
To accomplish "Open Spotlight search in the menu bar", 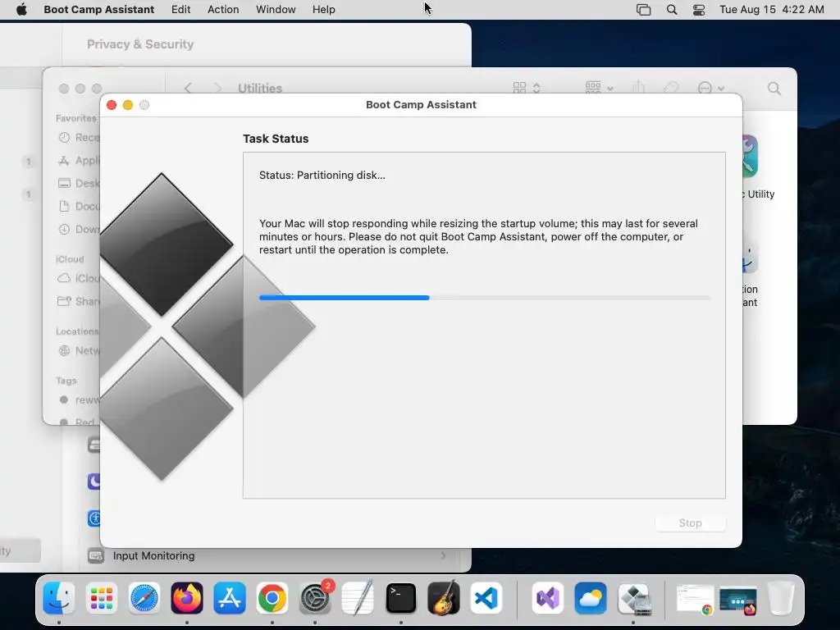I will 671,10.
